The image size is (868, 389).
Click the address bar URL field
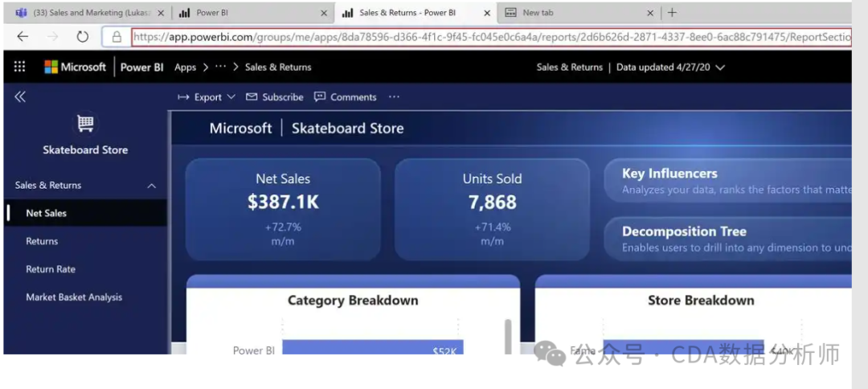tap(491, 37)
